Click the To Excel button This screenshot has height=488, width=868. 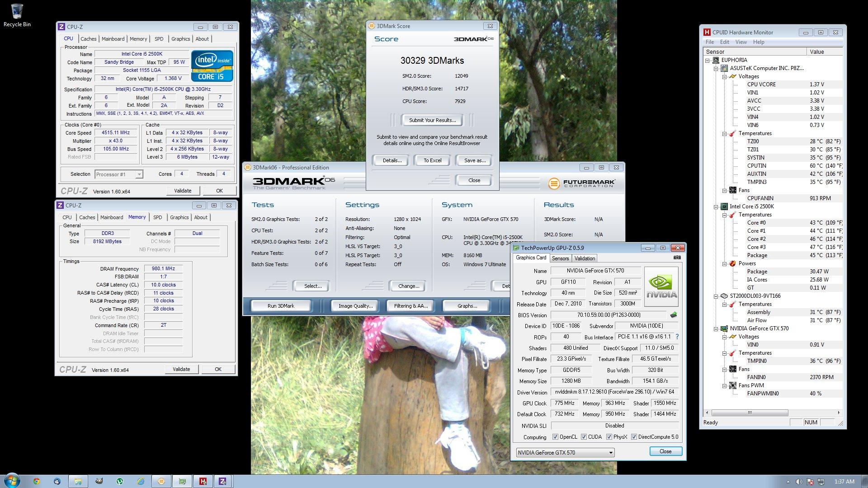tap(432, 160)
